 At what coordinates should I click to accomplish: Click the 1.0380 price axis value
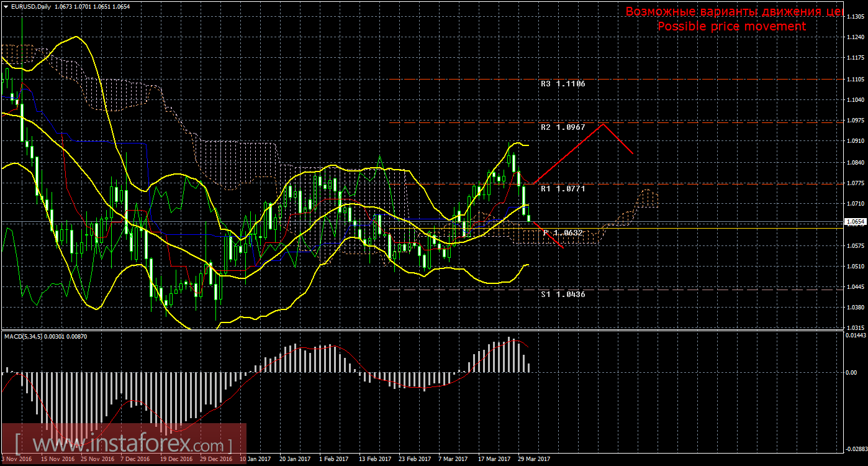coord(856,308)
